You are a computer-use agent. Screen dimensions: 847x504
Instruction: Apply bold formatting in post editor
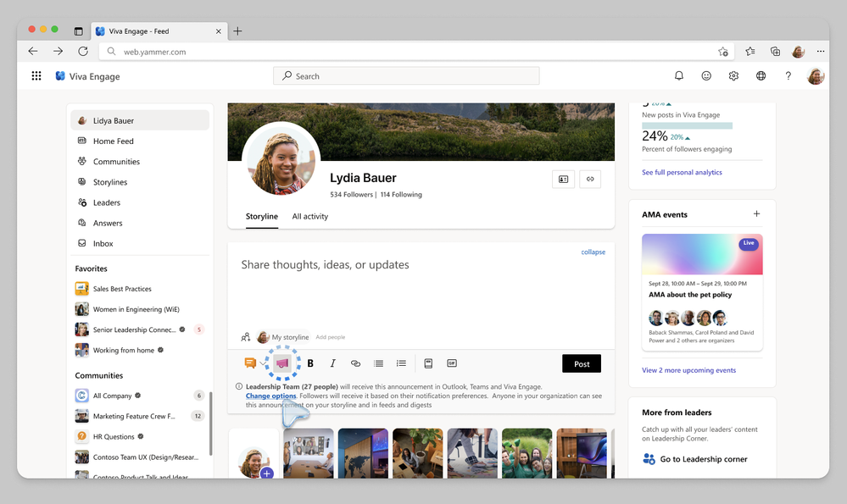click(x=310, y=363)
